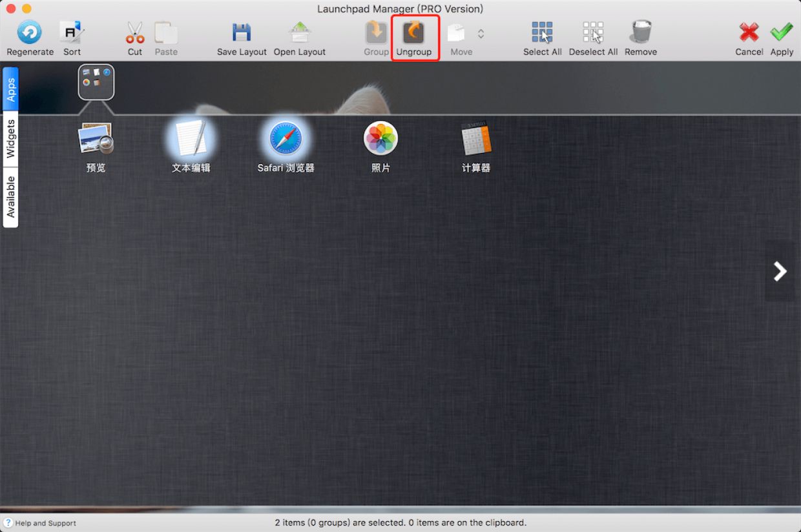Select the 预览 Preview app icon
The height and width of the screenshot is (532, 801).
pos(96,139)
